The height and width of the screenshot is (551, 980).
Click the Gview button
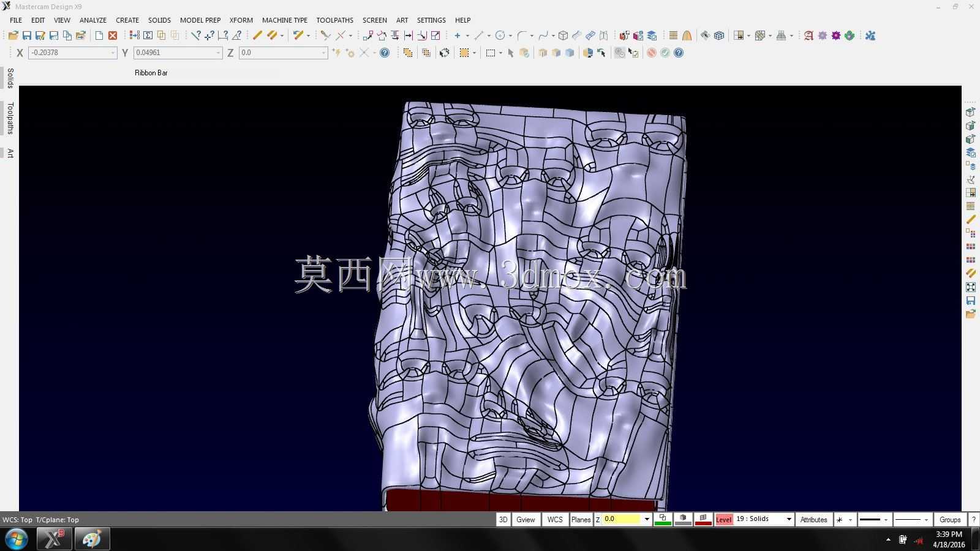tap(526, 519)
